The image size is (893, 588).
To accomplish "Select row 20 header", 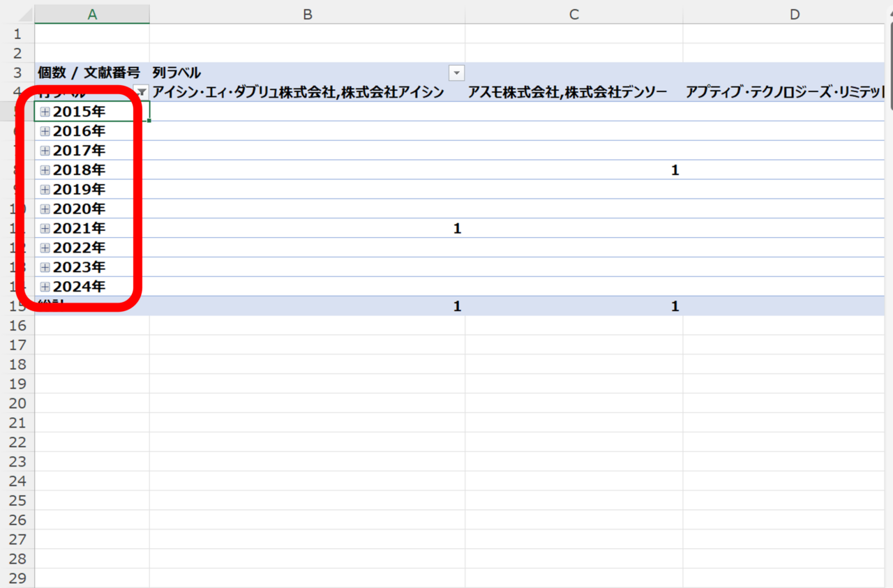I will [17, 404].
